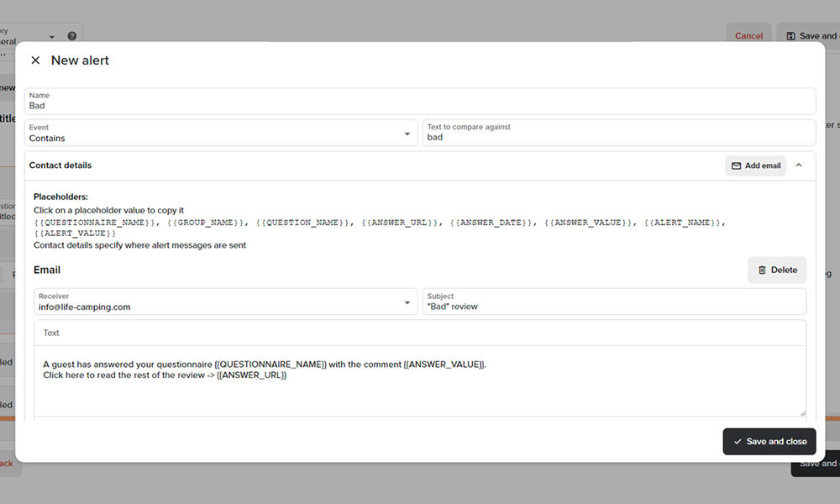Viewport: 840px width, 504px height.
Task: Click the Cancel button in background page
Action: (x=748, y=36)
